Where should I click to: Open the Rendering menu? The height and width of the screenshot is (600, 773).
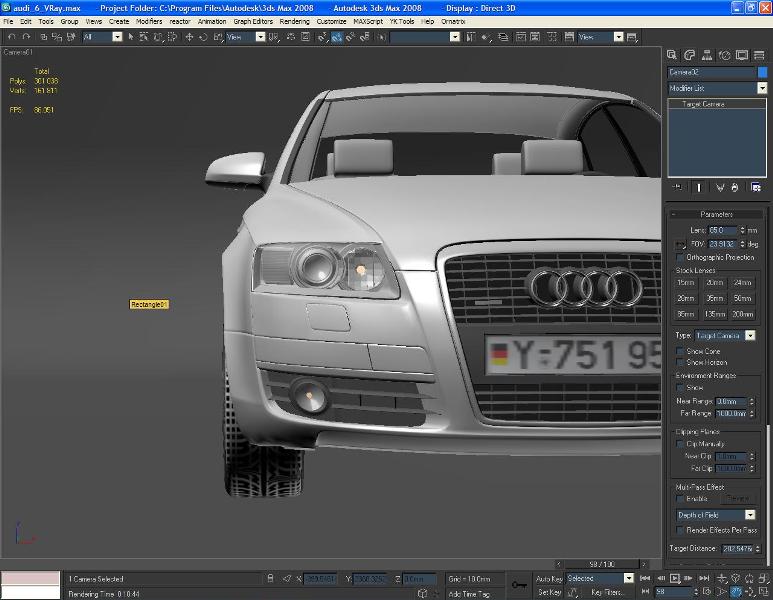(294, 21)
